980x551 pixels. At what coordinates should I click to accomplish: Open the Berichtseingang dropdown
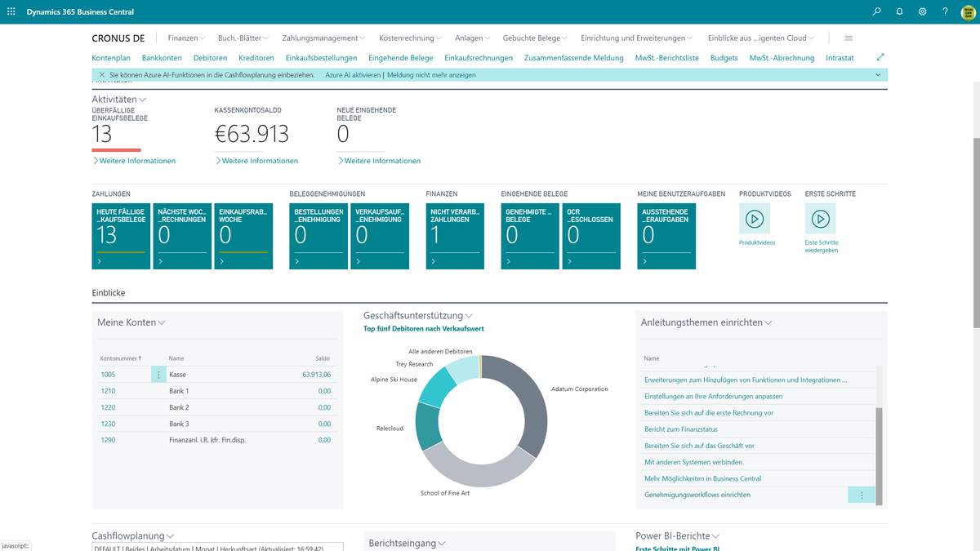pos(408,543)
